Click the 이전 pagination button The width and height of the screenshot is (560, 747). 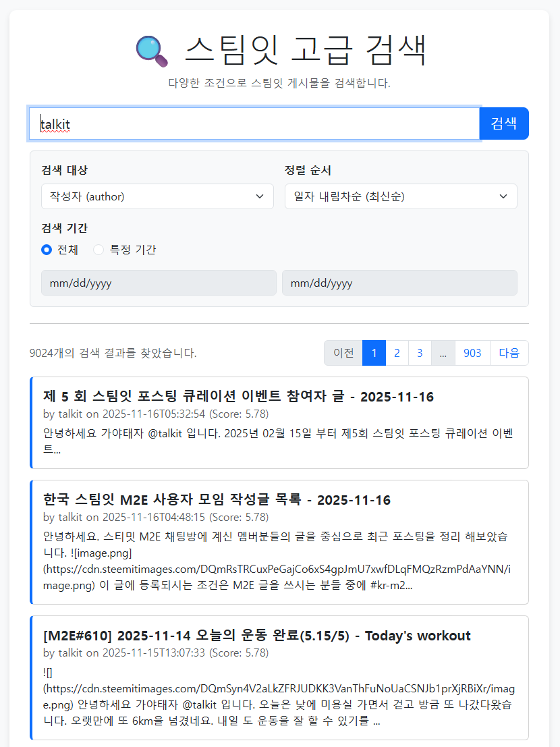343,353
